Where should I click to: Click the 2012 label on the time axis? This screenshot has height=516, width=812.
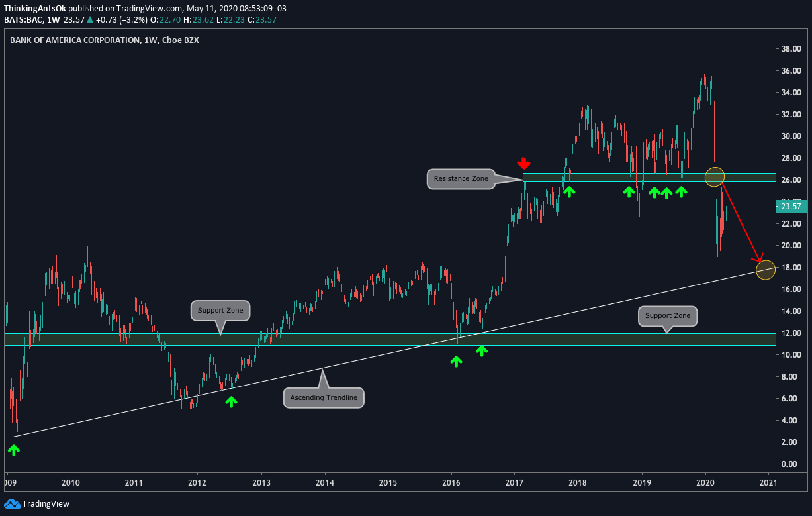tap(198, 482)
